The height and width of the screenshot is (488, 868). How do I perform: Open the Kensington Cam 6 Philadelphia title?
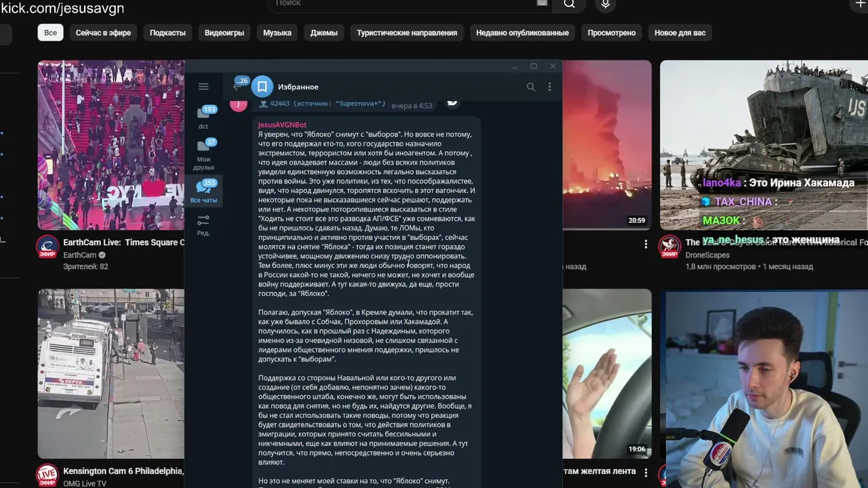123,471
